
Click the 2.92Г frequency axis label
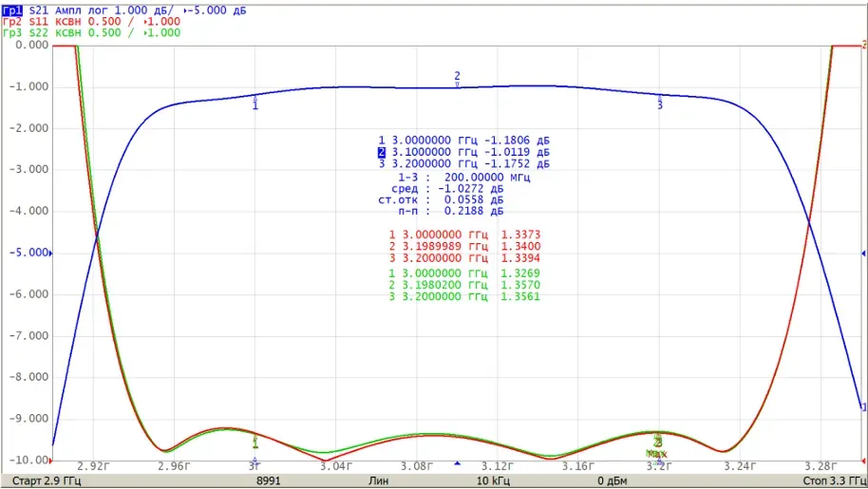(x=93, y=466)
